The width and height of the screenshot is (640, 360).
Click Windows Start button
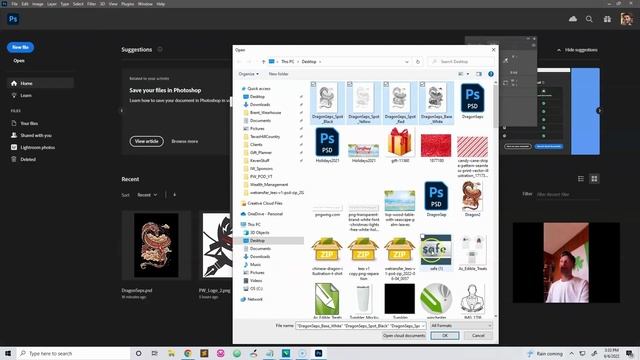(8, 353)
